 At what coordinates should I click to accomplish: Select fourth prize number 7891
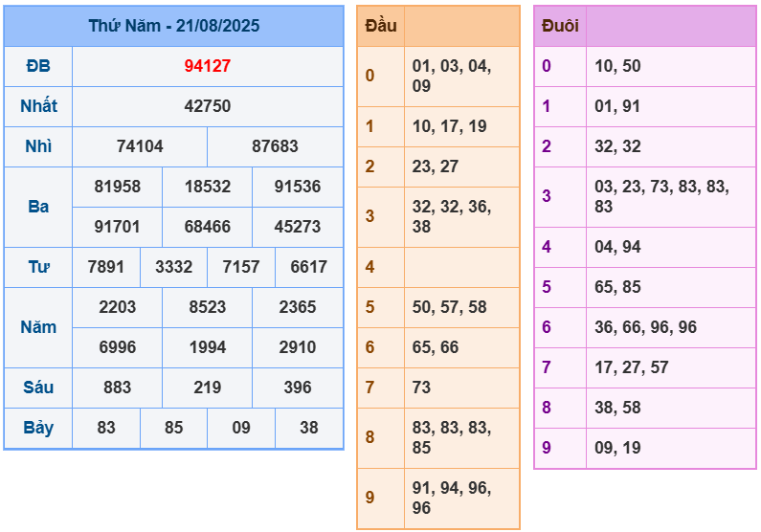106,267
